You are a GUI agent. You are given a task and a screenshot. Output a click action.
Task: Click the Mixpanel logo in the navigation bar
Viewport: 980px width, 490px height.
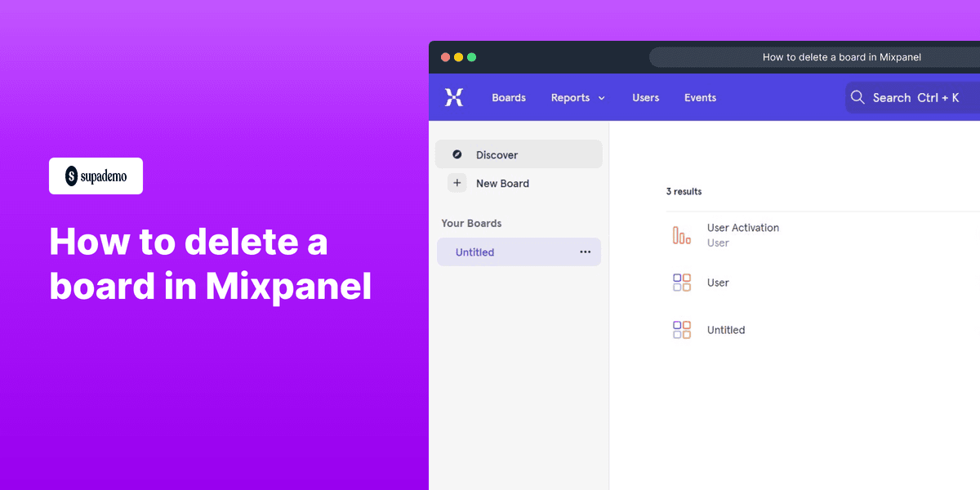click(x=454, y=96)
